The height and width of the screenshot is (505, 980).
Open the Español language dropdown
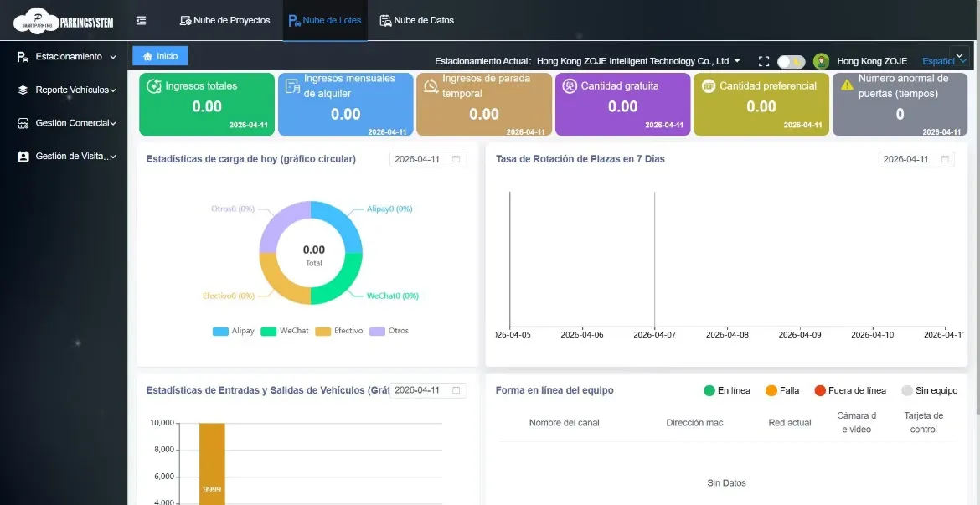[x=942, y=61]
